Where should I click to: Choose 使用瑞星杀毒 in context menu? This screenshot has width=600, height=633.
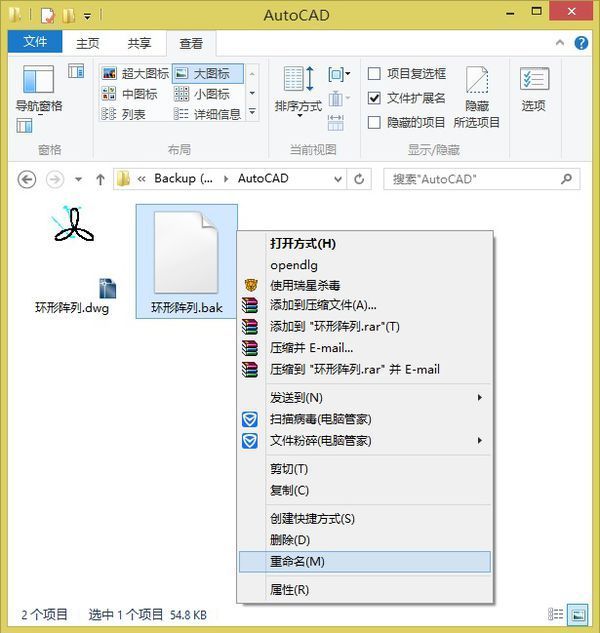tap(365, 285)
